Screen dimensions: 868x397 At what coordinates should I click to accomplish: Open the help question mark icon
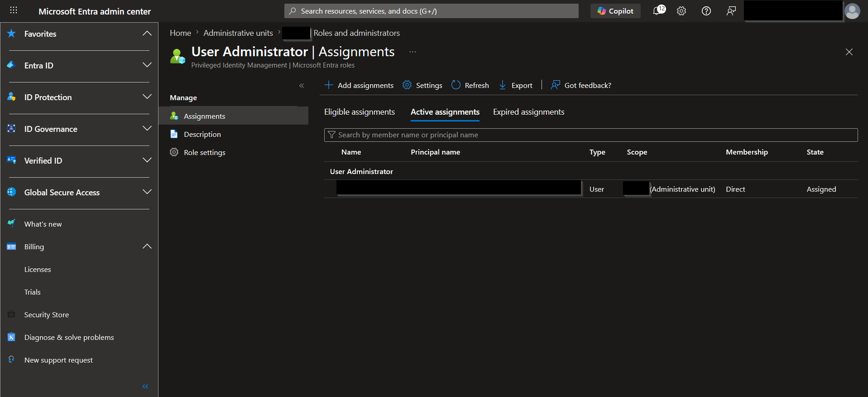(x=706, y=11)
